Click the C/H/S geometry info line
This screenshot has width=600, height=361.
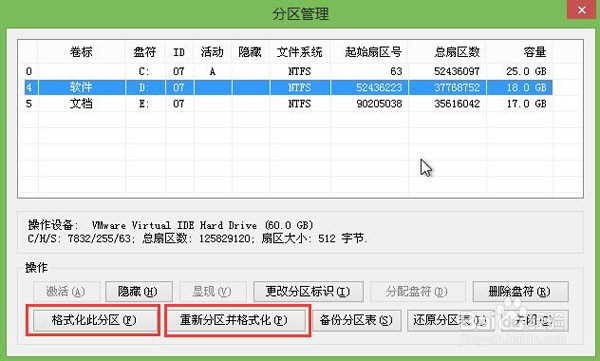[197, 238]
